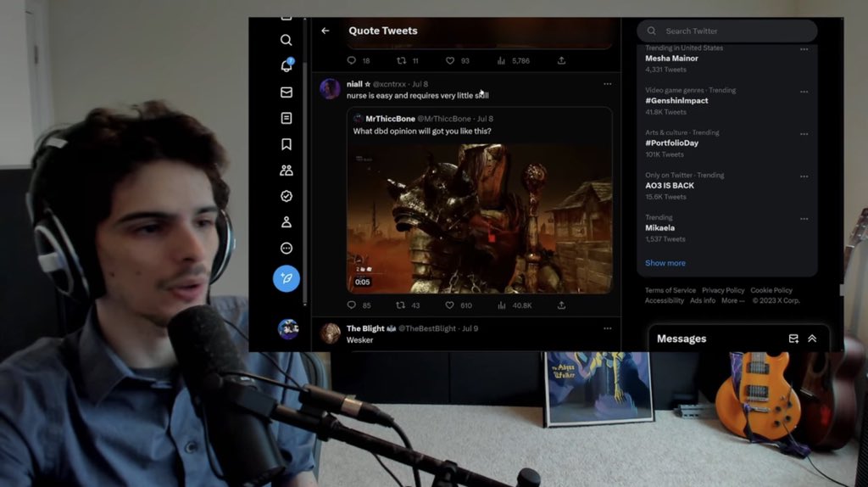Open Bookmarks icon in sidebar
This screenshot has height=487, width=868.
point(287,144)
